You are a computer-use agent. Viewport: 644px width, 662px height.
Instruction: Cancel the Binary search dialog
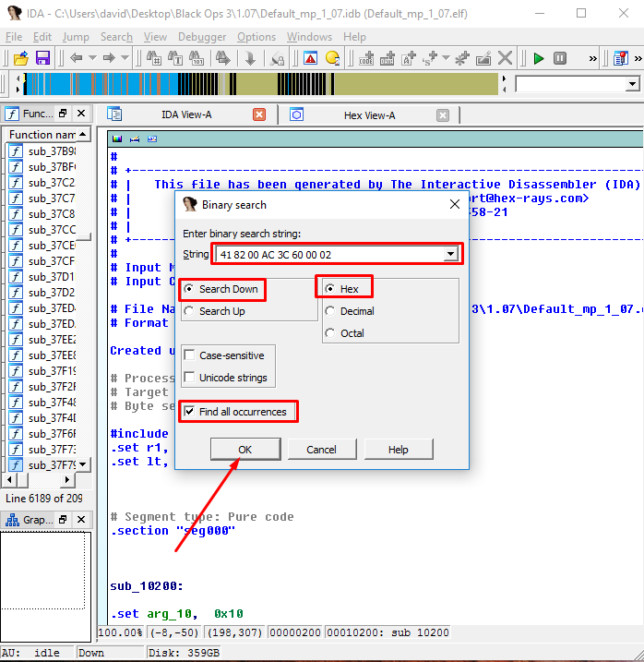(322, 450)
